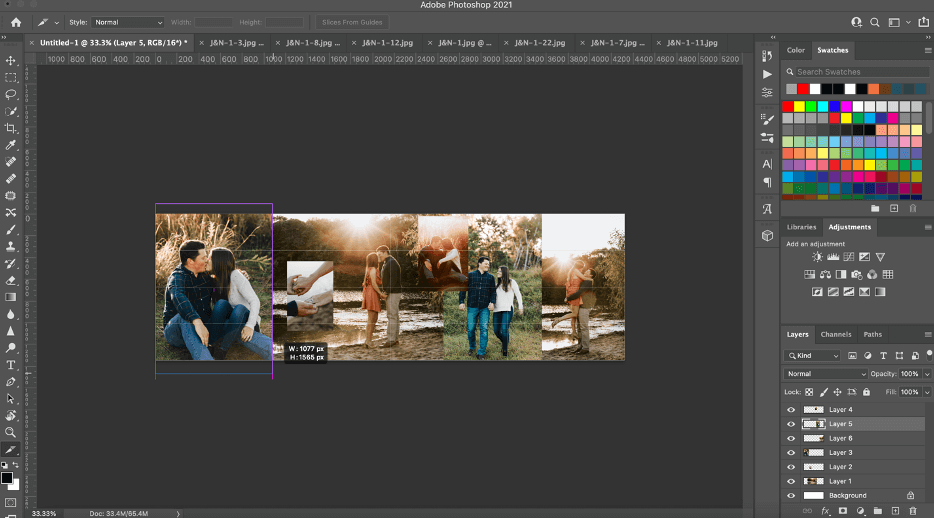
Task: Click the 33.33% zoom level field
Action: 43,513
